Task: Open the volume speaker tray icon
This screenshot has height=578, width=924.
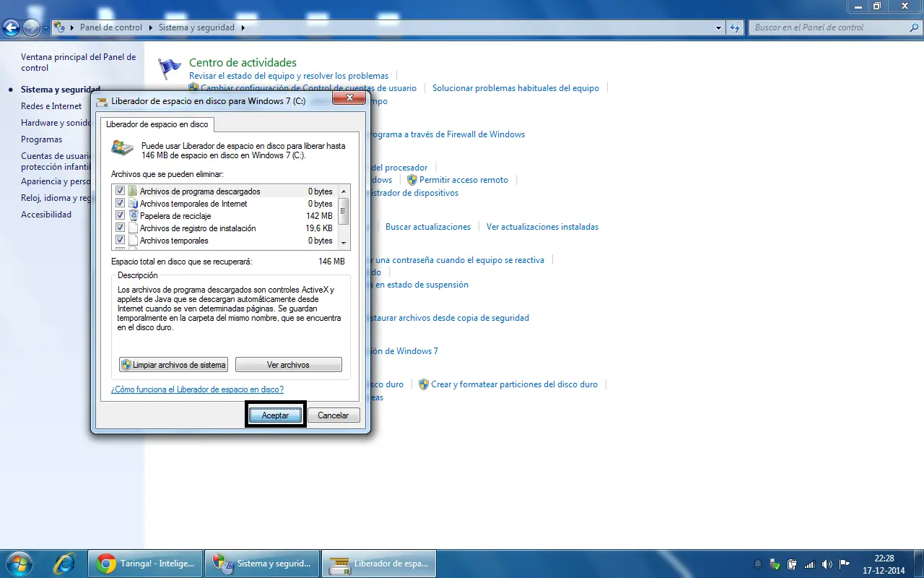Action: tap(827, 564)
